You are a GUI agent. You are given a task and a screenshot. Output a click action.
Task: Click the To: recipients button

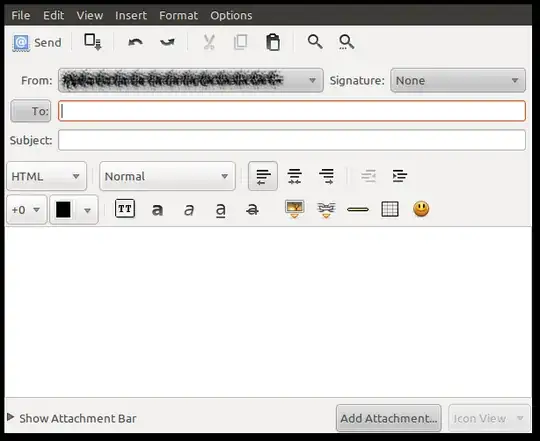pyautogui.click(x=31, y=111)
